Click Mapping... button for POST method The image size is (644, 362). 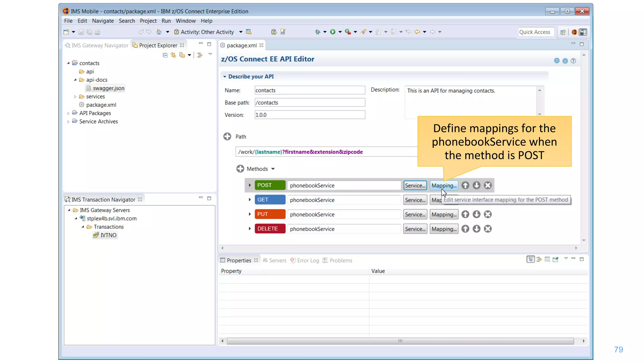pos(444,185)
